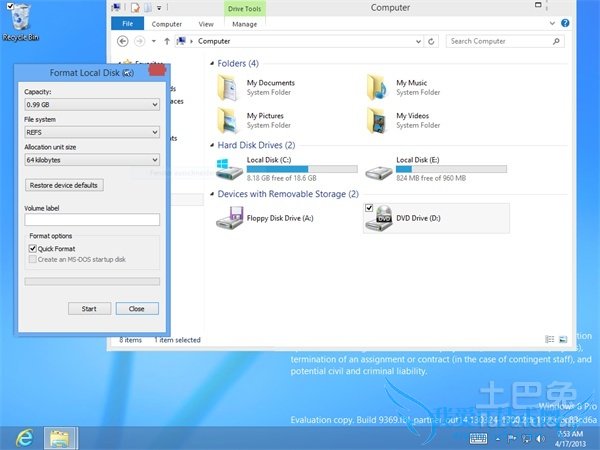Launch Internet Explorer from the taskbar

click(22, 437)
